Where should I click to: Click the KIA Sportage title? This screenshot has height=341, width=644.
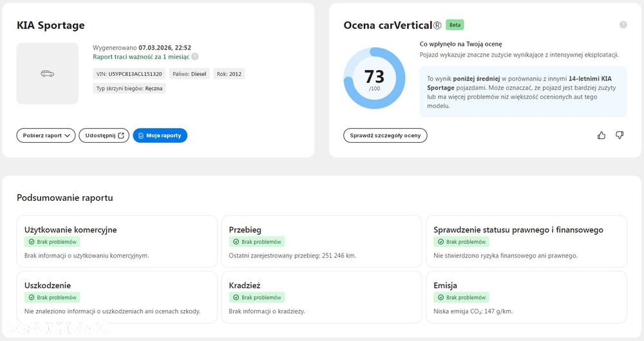pyautogui.click(x=50, y=26)
